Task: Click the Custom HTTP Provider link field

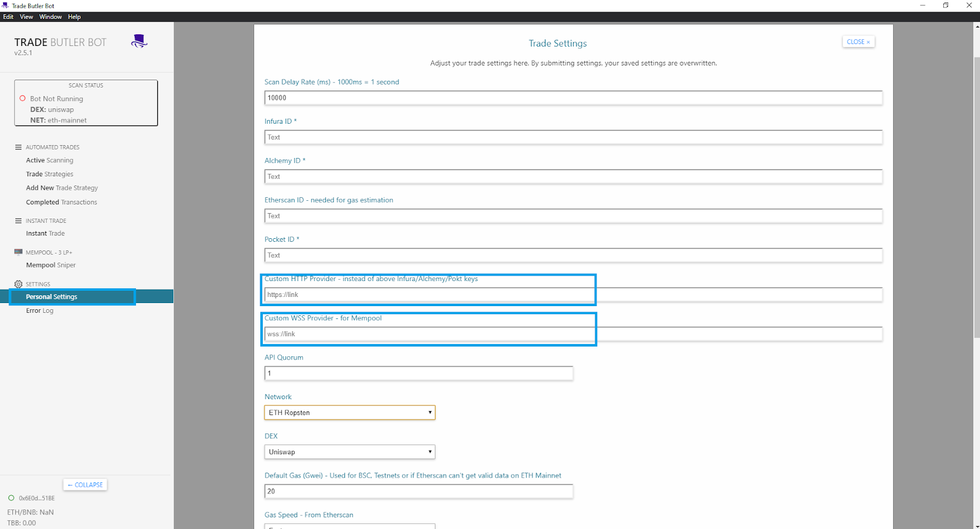Action: click(573, 295)
